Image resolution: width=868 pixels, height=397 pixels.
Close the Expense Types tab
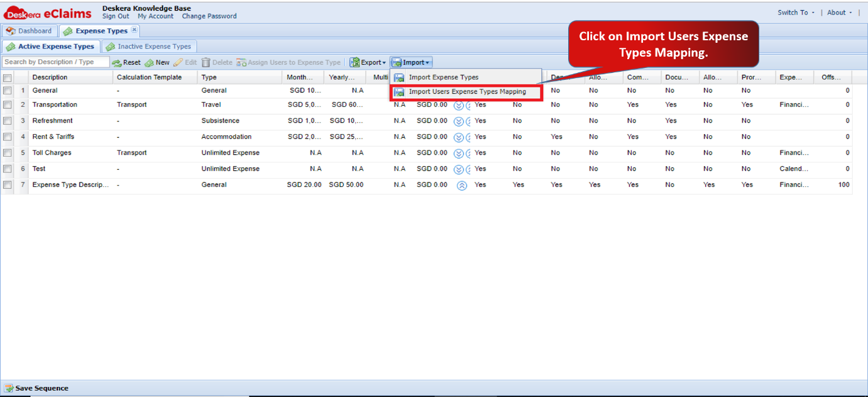pyautogui.click(x=135, y=30)
